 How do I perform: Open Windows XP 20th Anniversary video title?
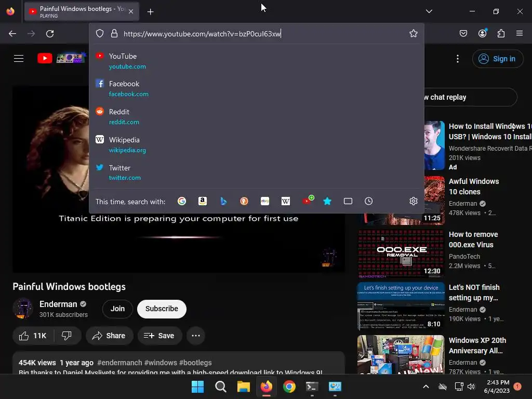477,345
